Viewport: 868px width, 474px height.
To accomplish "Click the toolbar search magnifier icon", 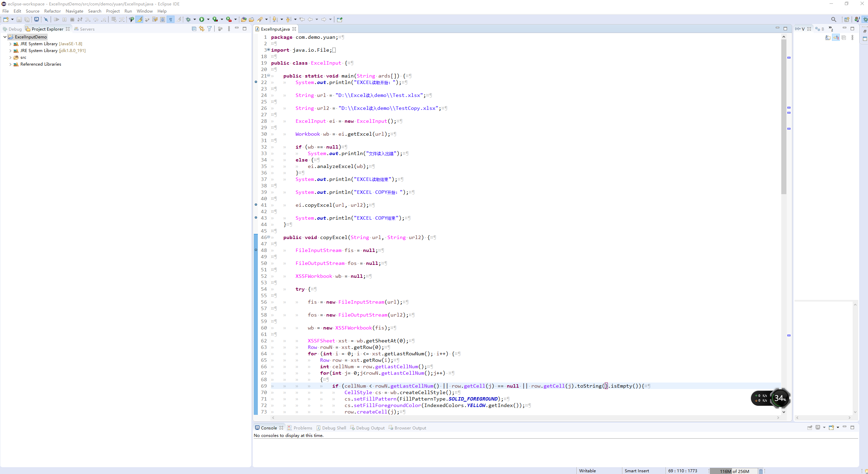I will pos(833,19).
